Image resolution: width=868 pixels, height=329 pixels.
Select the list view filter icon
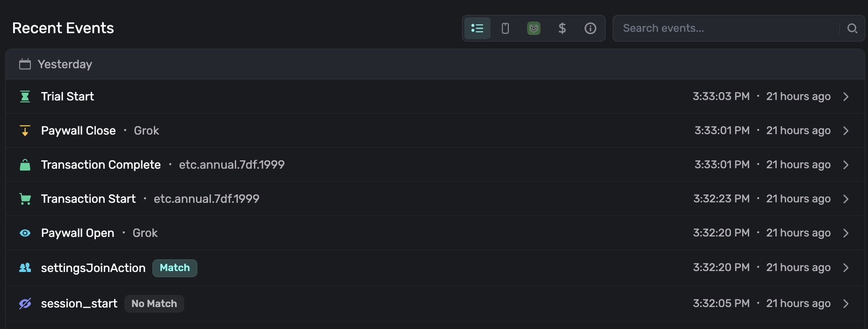point(477,29)
